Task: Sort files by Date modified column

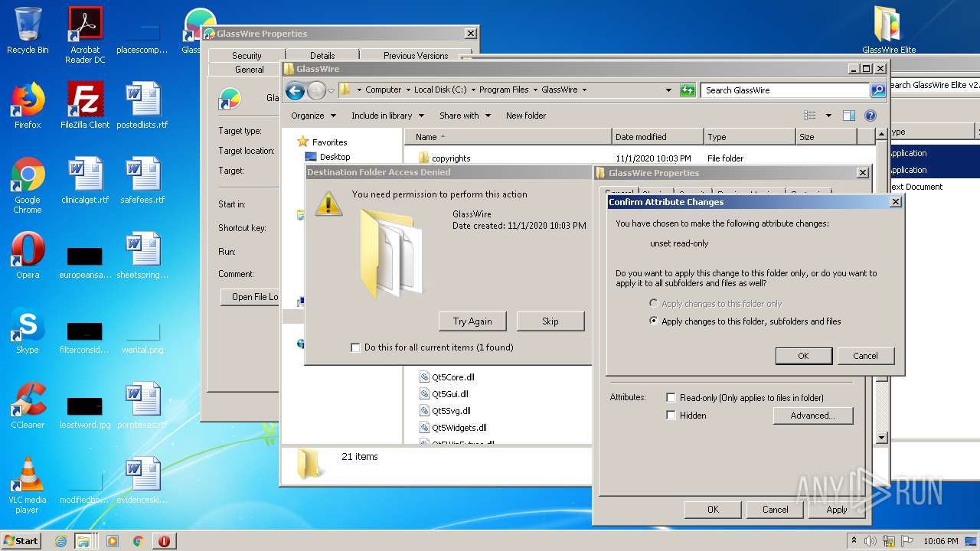Action: click(x=658, y=137)
